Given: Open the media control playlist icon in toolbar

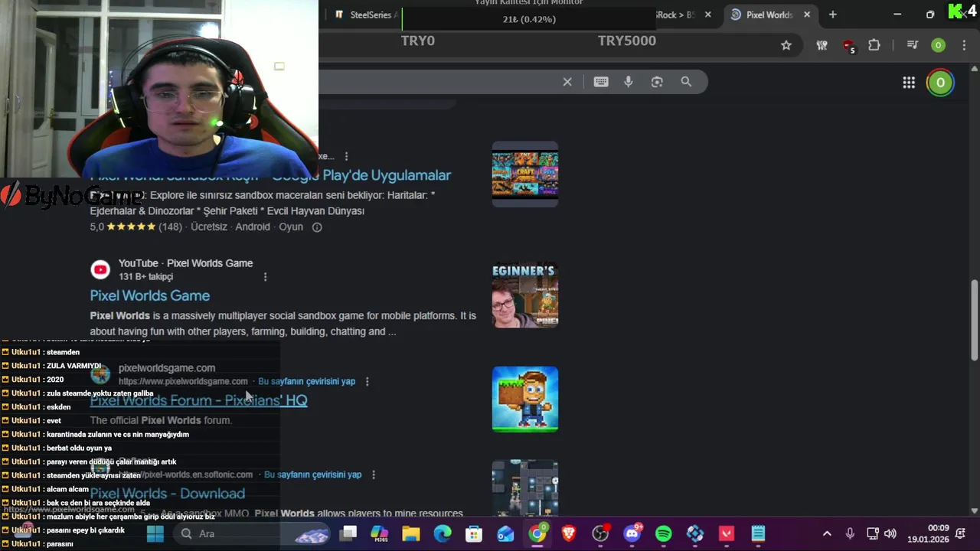Looking at the screenshot, I should [x=912, y=45].
